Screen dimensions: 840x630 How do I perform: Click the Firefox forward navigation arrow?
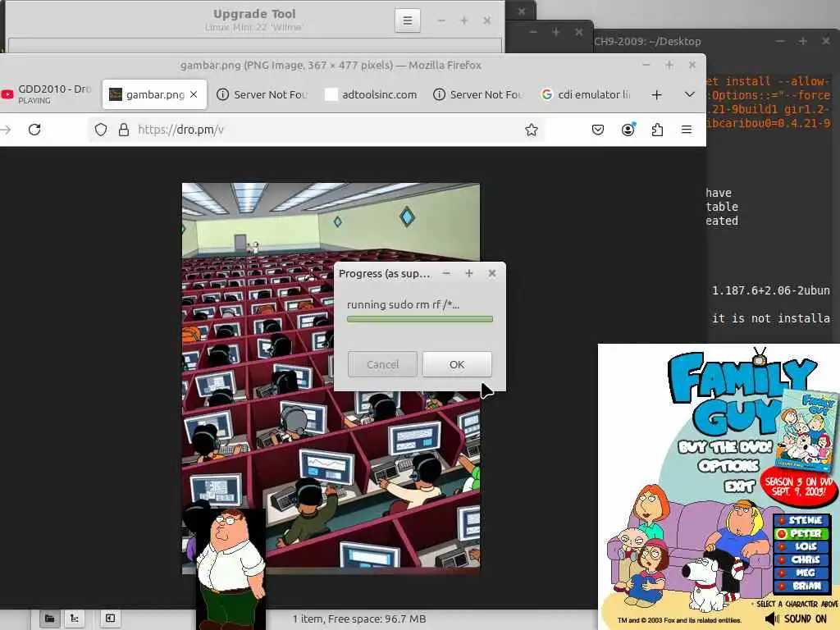click(x=6, y=130)
